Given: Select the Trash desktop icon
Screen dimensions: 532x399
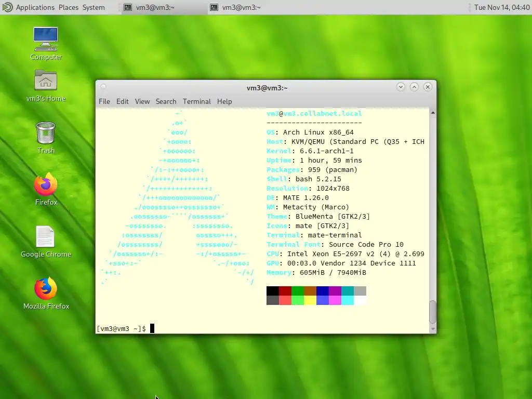Looking at the screenshot, I should pyautogui.click(x=46, y=138).
